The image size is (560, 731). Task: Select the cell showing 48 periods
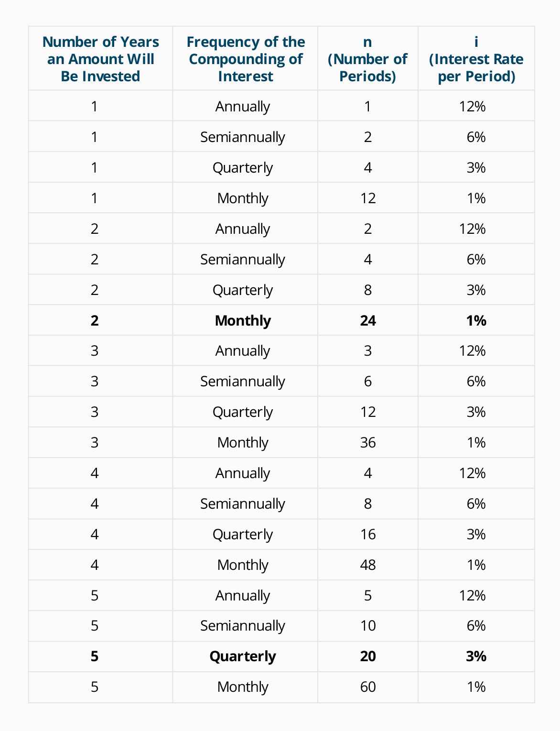click(368, 565)
